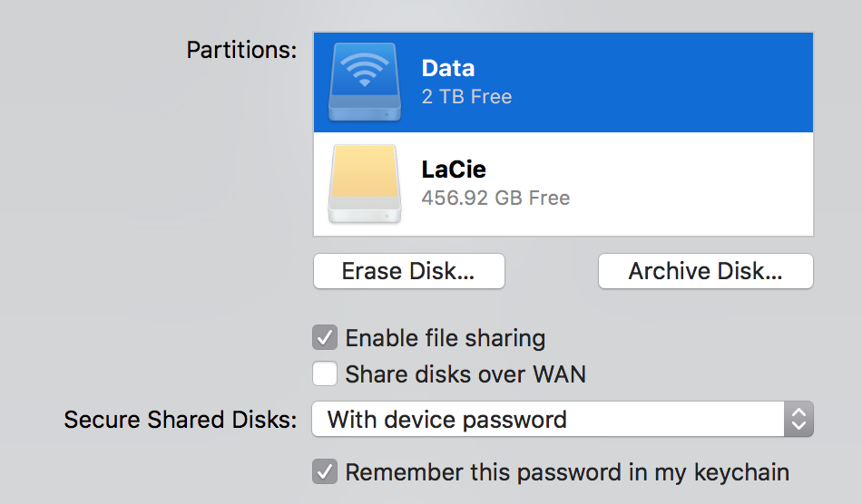Click the LaCie external drive icon
This screenshot has width=862, height=504.
(365, 184)
